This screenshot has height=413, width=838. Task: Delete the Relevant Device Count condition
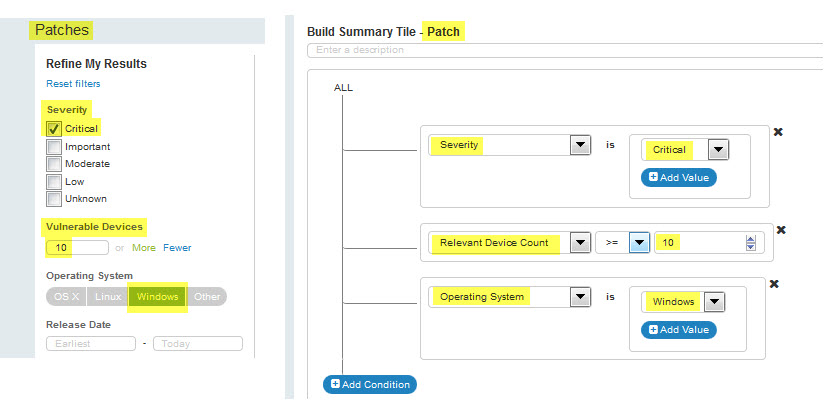point(781,229)
